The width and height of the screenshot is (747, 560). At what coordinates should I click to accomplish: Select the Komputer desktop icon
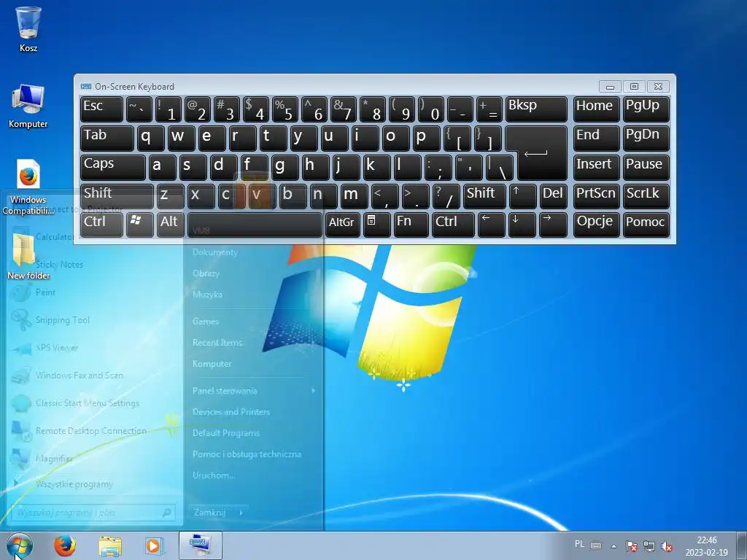[28, 106]
